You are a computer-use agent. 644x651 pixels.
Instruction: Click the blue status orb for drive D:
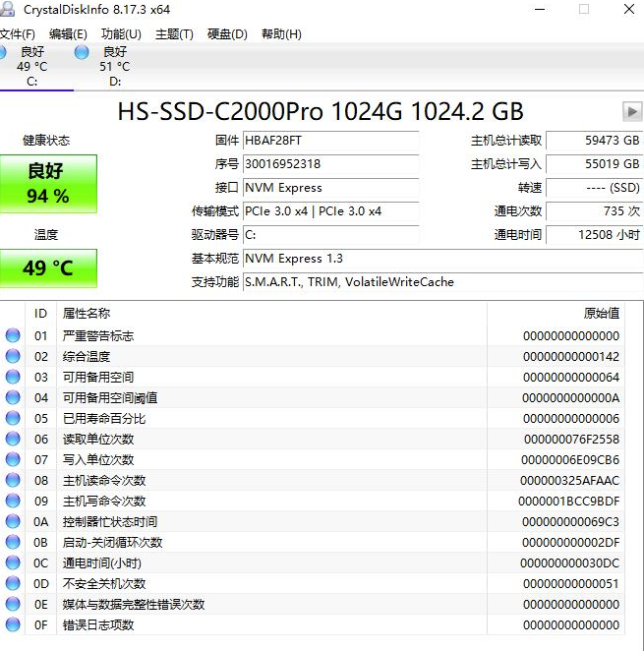[82, 51]
